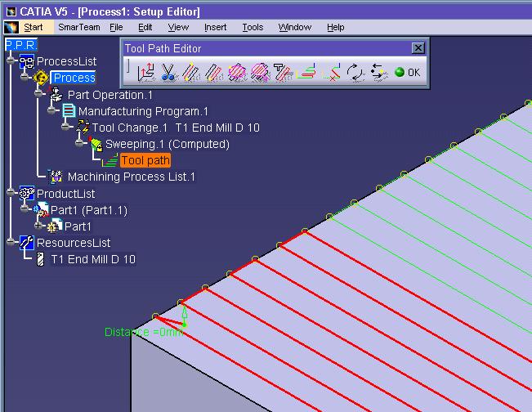
Task: Collapse the Sweeping.1 node
Action: [79, 143]
